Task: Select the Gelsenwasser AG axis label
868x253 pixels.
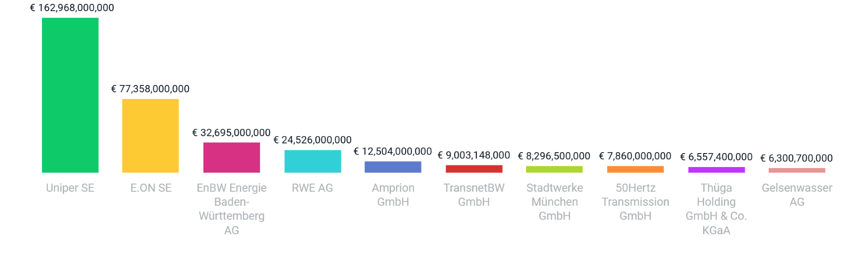Action: (x=797, y=195)
